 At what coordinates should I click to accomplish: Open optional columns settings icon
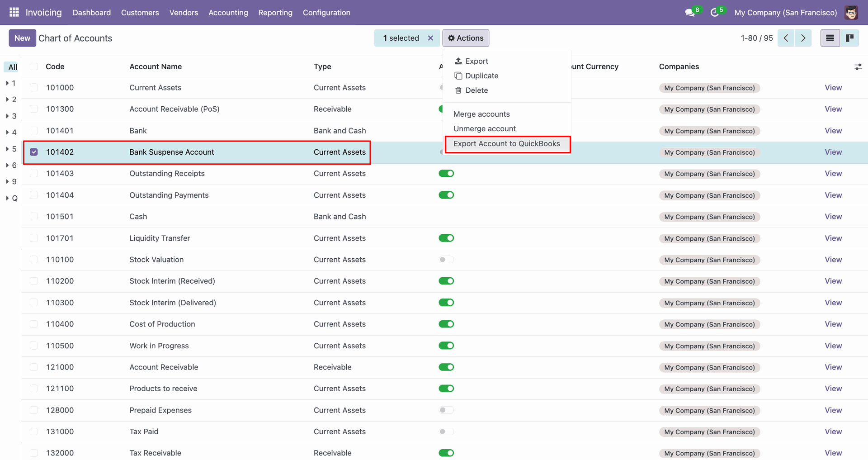click(858, 67)
